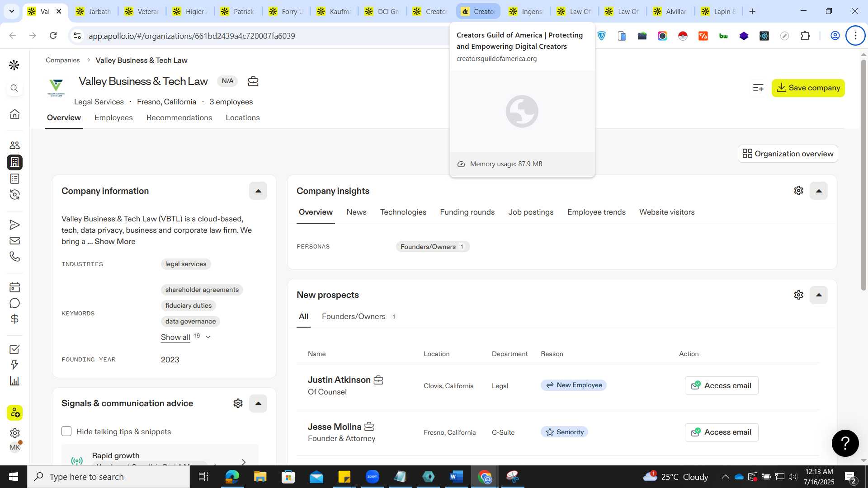The image size is (868, 488).
Task: Expand description with Show More
Action: click(115, 241)
